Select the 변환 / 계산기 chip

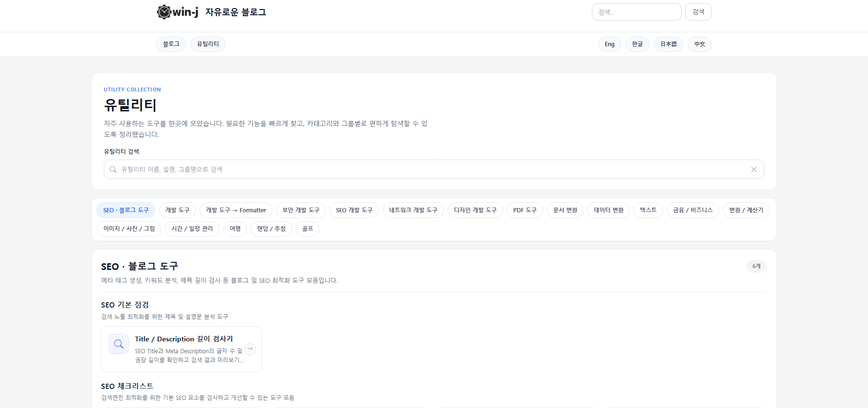(x=746, y=210)
